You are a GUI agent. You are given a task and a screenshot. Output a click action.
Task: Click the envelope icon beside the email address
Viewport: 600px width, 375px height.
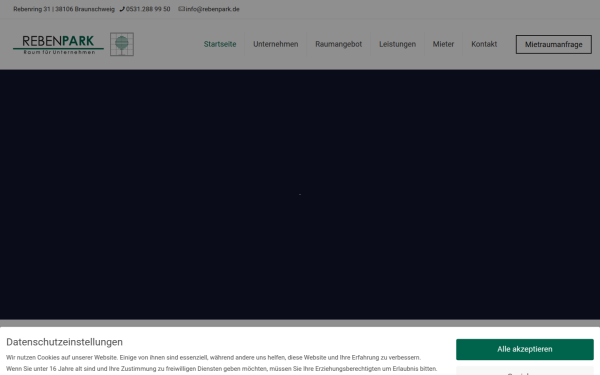coord(181,9)
